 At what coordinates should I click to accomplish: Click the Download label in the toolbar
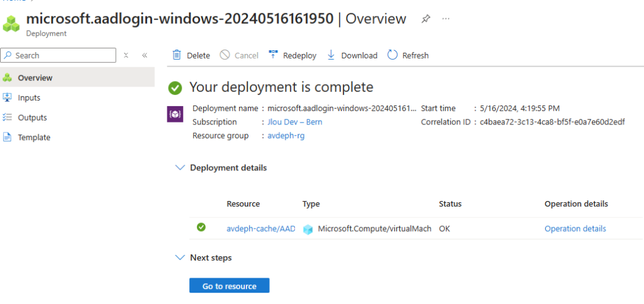[359, 55]
